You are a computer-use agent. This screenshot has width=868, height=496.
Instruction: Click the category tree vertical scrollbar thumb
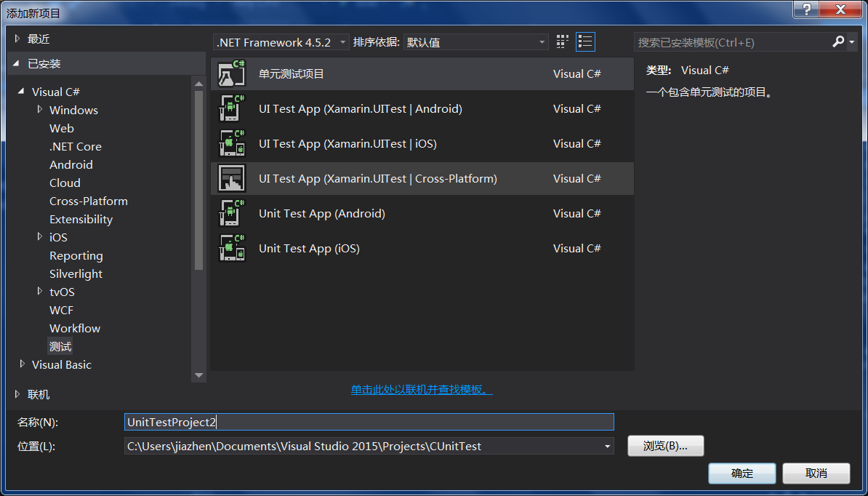[198, 180]
